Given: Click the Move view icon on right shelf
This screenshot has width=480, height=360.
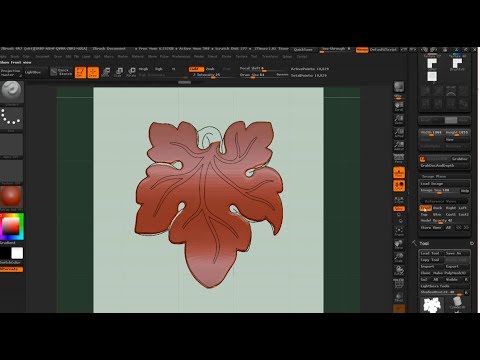Looking at the screenshot, I should coord(399,244).
